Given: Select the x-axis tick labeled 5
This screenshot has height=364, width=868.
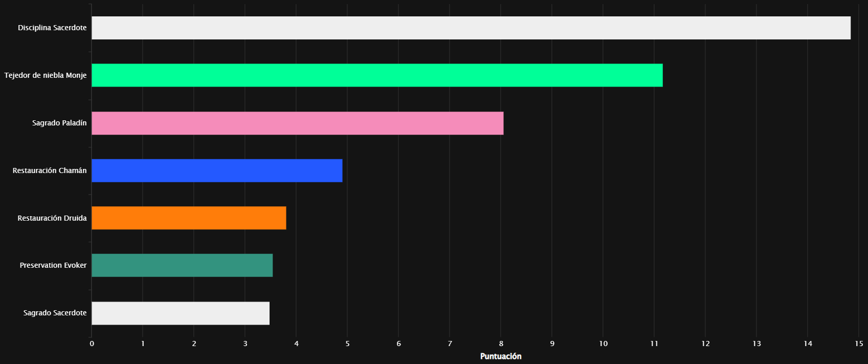Looking at the screenshot, I should pos(347,344).
